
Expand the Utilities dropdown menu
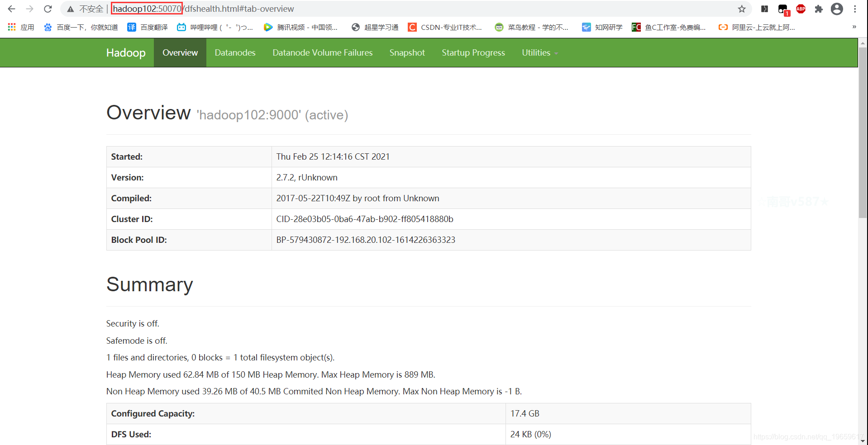point(540,52)
